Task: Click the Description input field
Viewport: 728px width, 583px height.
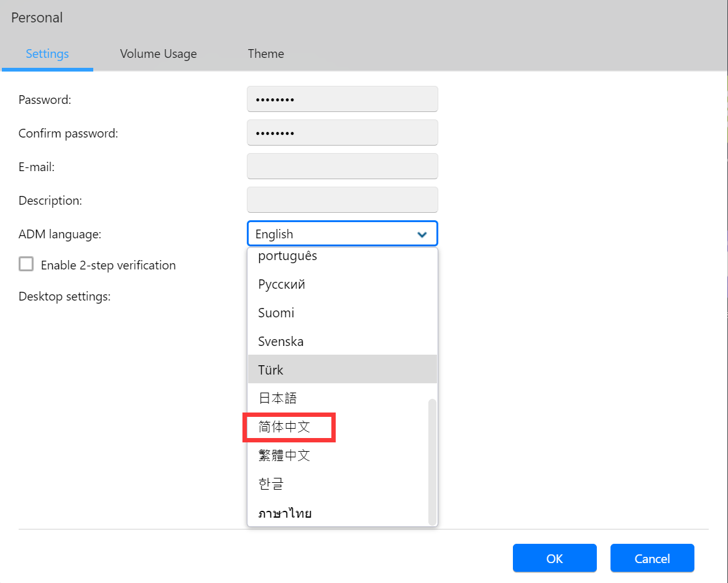Action: (x=342, y=200)
